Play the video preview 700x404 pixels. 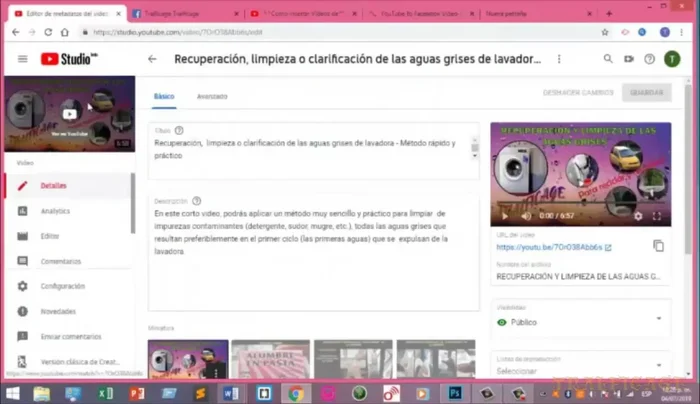point(505,216)
